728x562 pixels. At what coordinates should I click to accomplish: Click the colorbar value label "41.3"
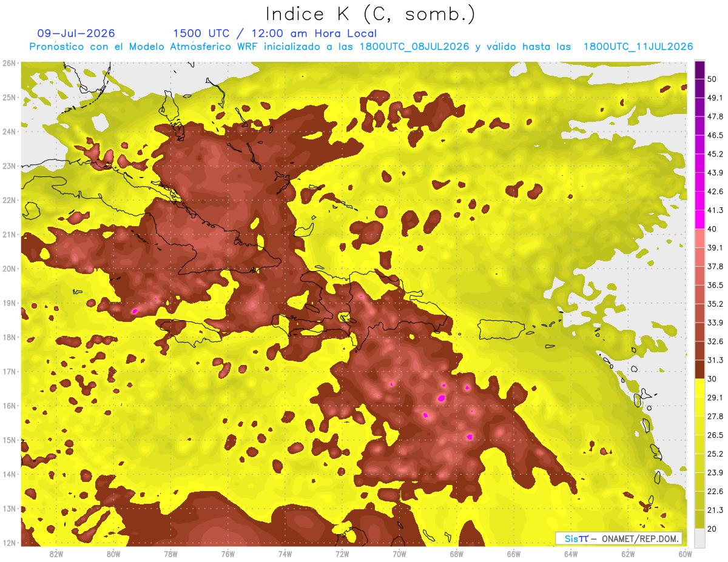point(715,210)
